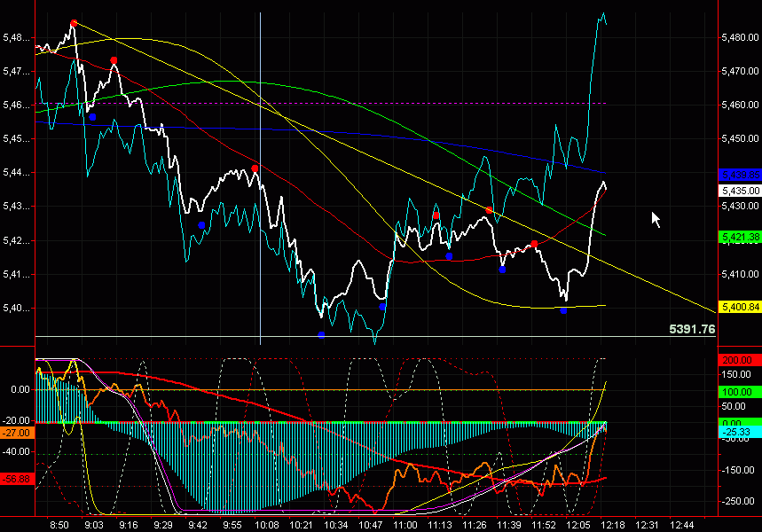Screen dimensions: 762x532
Task: Select the green 100.00 indicator label
Action: [738, 391]
